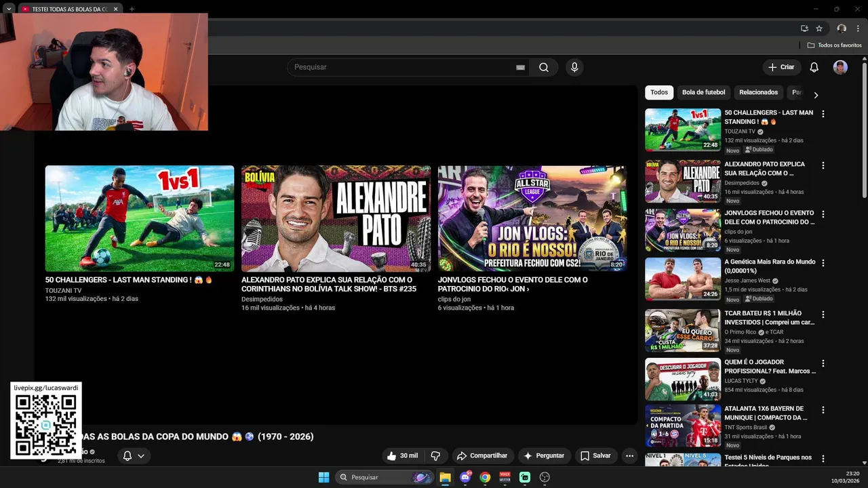Click the end-screen title ALEXANDRO PATO EXPLICA SUA RELAÇÃO
The width and height of the screenshot is (868, 488).
pyautogui.click(x=329, y=284)
